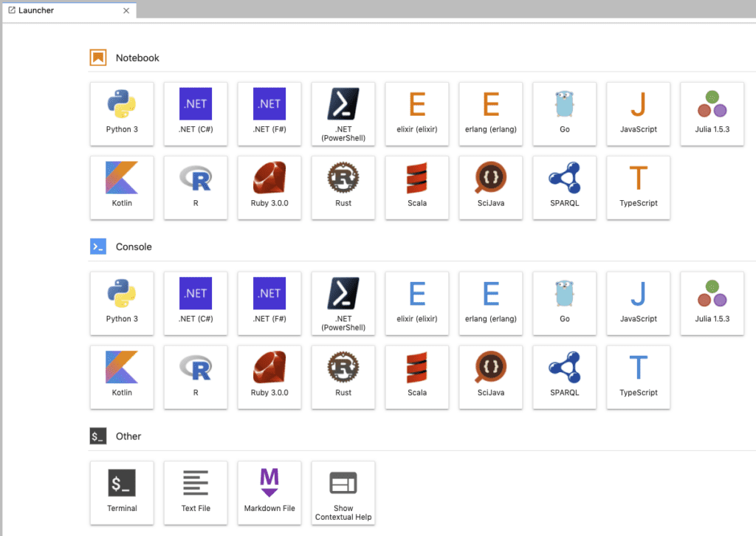This screenshot has width=756, height=536.
Task: Create a TypeScript notebook
Action: [x=639, y=188]
